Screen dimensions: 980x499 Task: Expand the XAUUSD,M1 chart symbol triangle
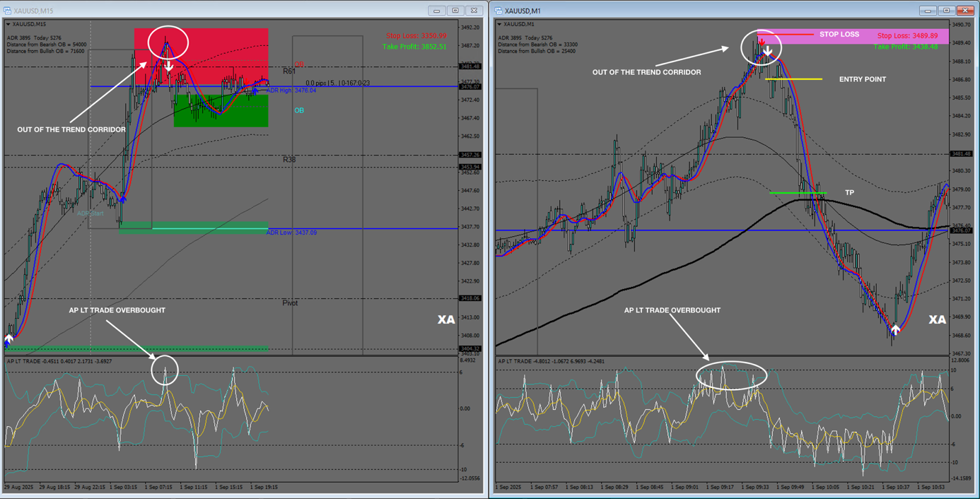click(500, 24)
